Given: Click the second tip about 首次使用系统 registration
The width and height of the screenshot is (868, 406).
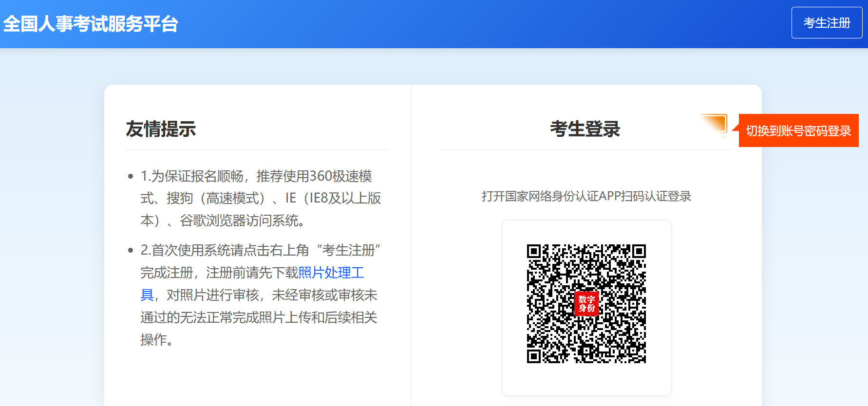Looking at the screenshot, I should click(261, 295).
